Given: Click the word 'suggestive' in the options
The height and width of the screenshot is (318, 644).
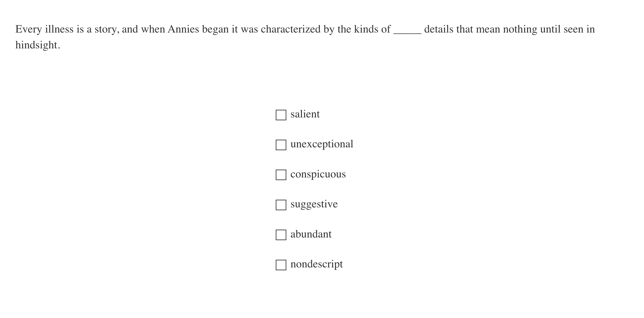Looking at the screenshot, I should pos(314,204).
